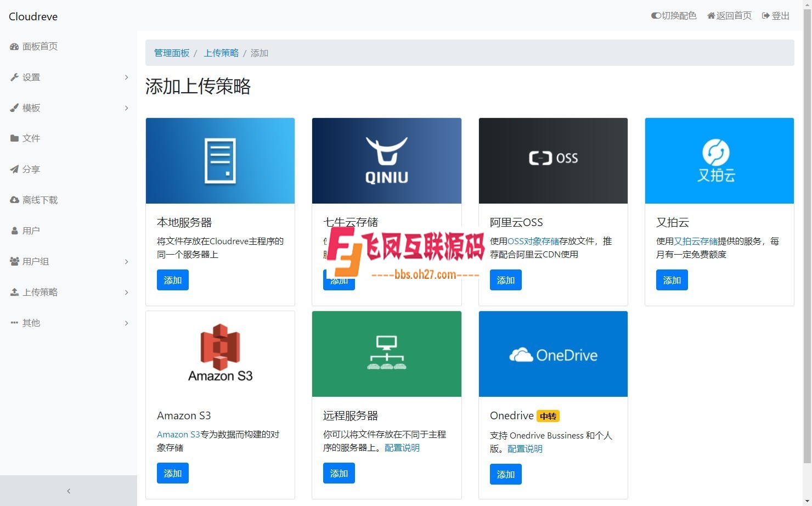Image resolution: width=812 pixels, height=506 pixels.
Task: Click the green remote server network image
Action: [387, 354]
